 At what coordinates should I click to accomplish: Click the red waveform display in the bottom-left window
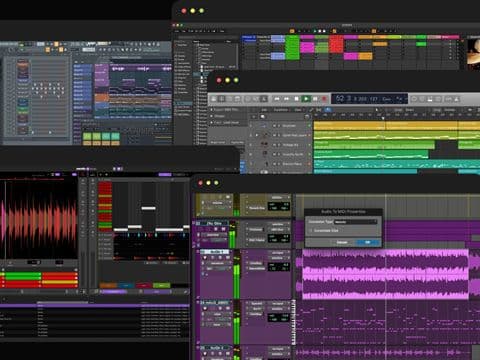(39, 220)
